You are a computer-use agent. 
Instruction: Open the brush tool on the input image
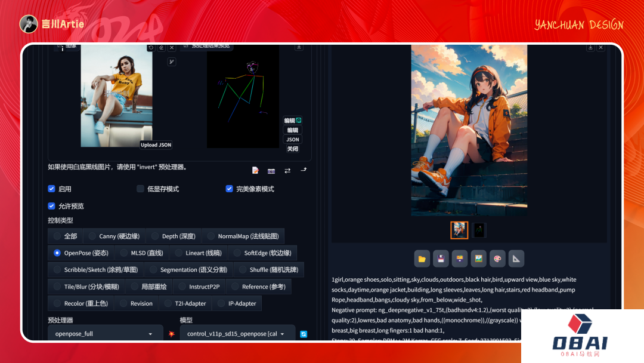click(x=172, y=61)
